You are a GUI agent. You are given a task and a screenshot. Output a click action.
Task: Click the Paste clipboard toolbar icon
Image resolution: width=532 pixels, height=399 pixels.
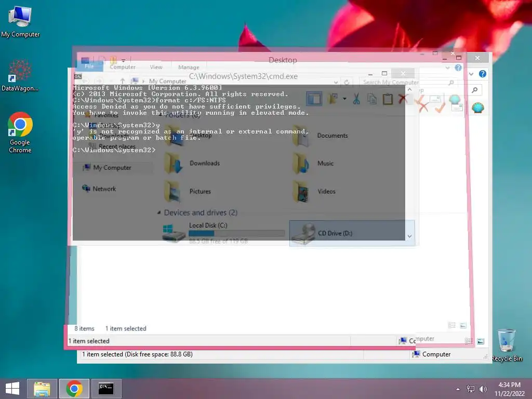[x=388, y=99]
